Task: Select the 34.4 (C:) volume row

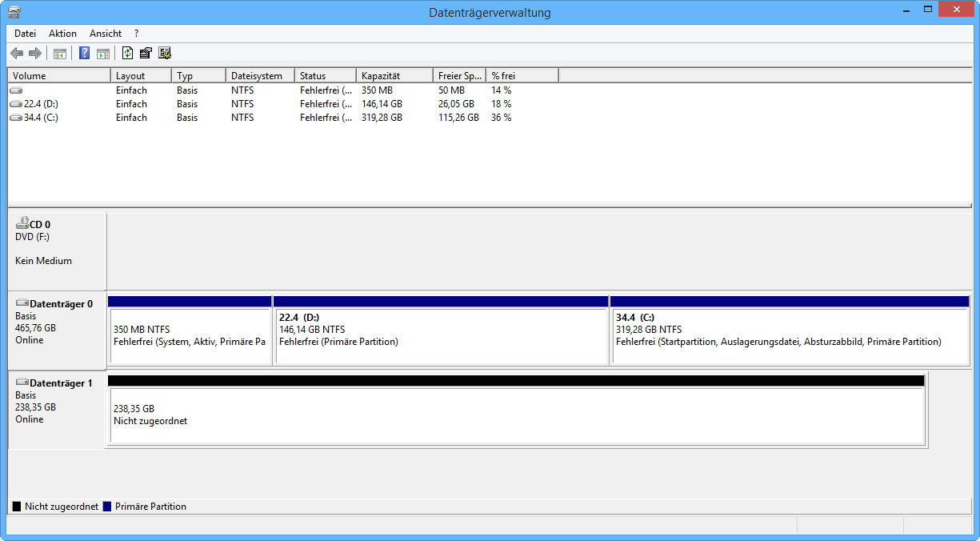Action: 41,118
